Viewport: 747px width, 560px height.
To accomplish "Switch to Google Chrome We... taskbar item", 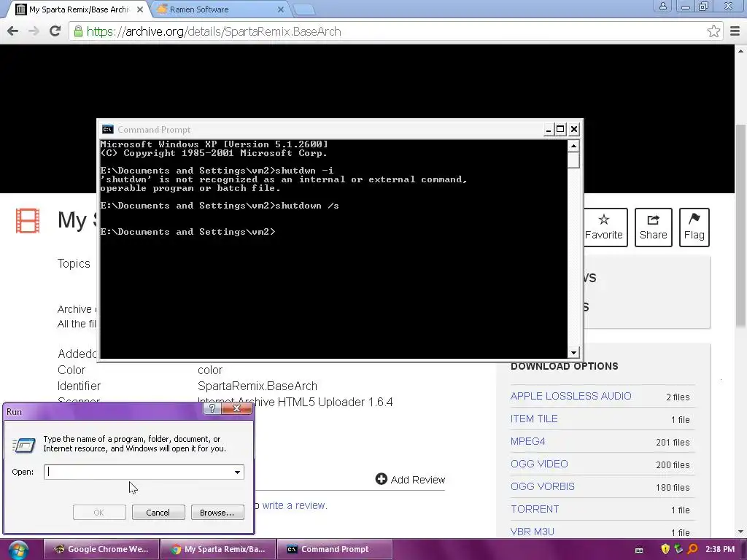I will 101,549.
